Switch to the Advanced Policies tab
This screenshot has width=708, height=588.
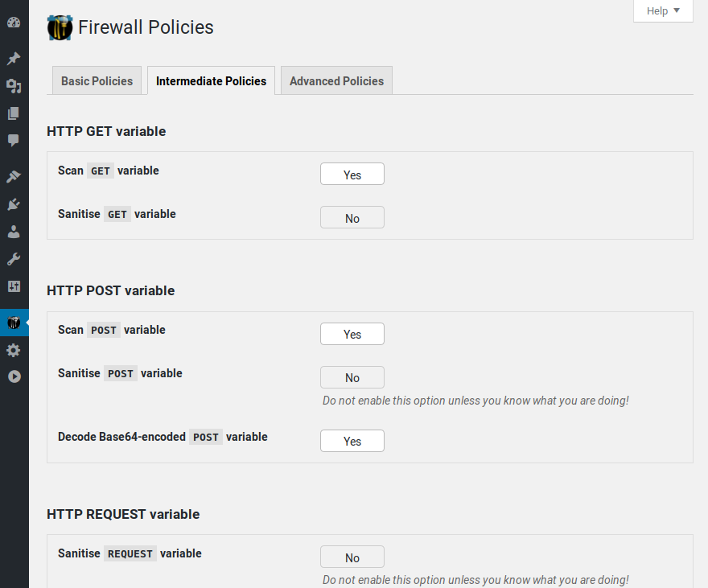336,81
